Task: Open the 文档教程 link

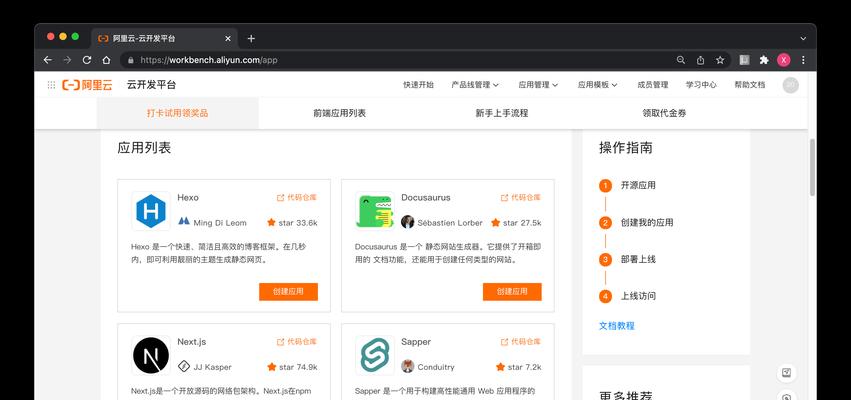Action: coord(617,326)
